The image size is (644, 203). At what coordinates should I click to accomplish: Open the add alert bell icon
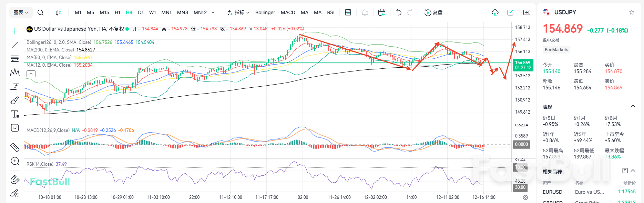[365, 13]
